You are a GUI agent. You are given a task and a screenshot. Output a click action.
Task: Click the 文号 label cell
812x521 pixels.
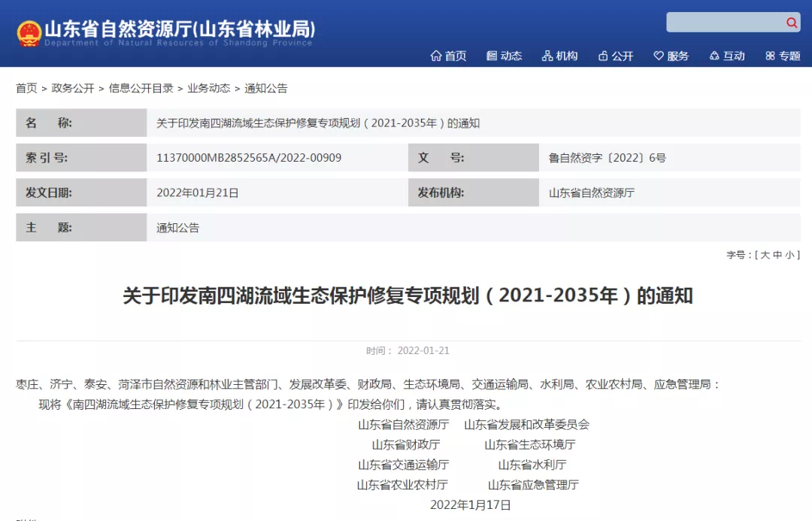(x=474, y=157)
